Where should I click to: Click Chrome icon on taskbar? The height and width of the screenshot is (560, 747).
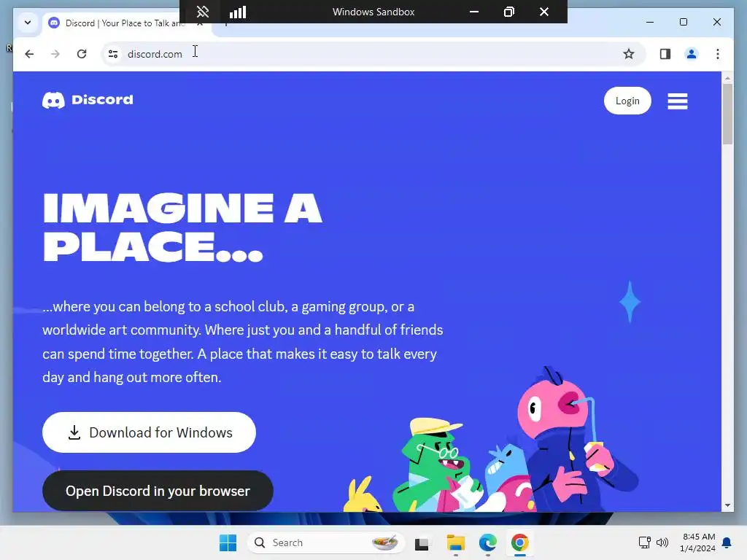tap(519, 542)
